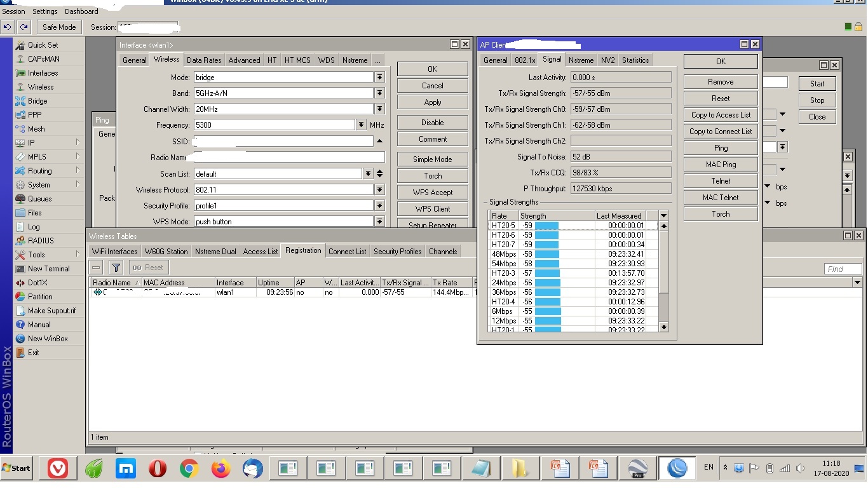Open Firefox from the taskbar
868x488 pixels.
(221, 469)
